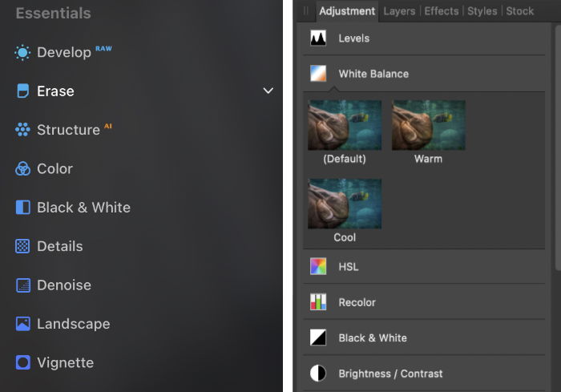561x392 pixels.
Task: Select the (Default) white balance preset thumbnail
Action: [x=345, y=125]
